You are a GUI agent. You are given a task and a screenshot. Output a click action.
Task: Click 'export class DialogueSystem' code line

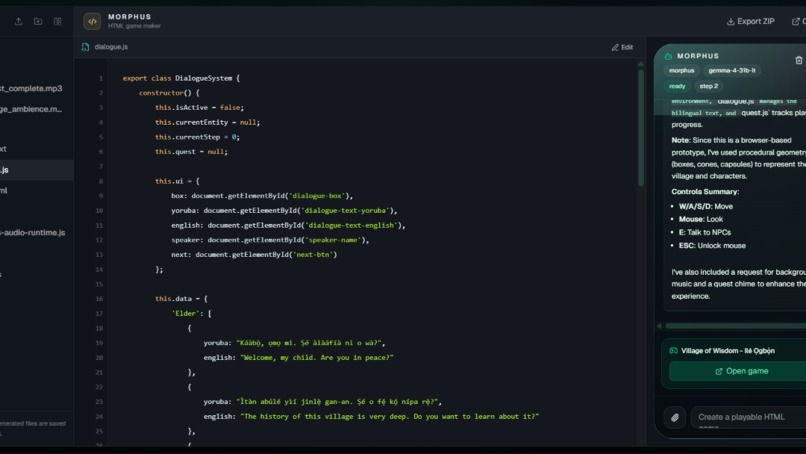click(181, 78)
